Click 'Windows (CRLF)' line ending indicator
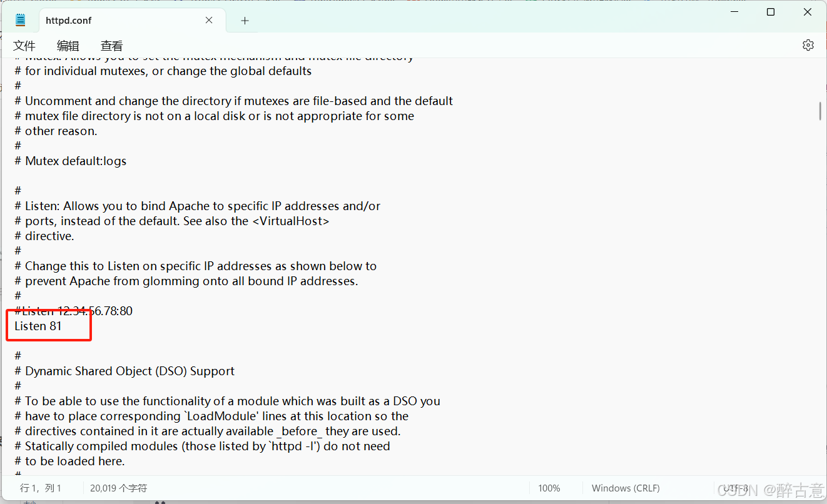Screen dimensions: 827x504 [626, 488]
